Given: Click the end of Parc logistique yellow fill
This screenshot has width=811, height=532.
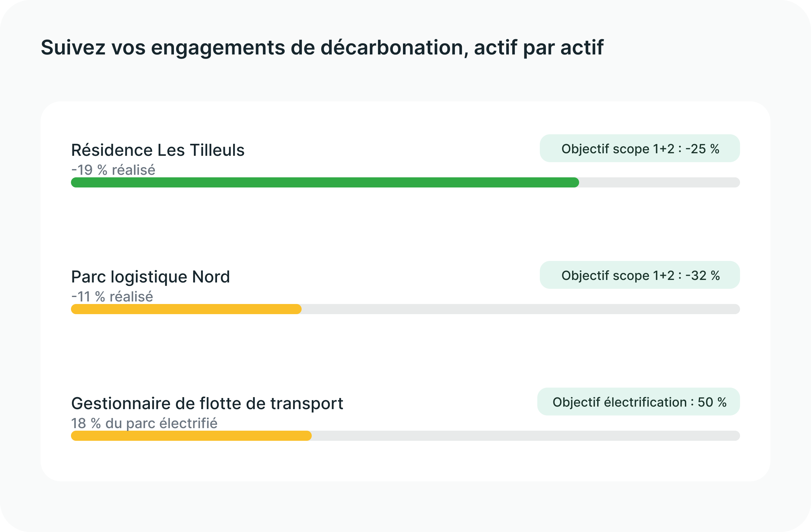Looking at the screenshot, I should point(298,309).
